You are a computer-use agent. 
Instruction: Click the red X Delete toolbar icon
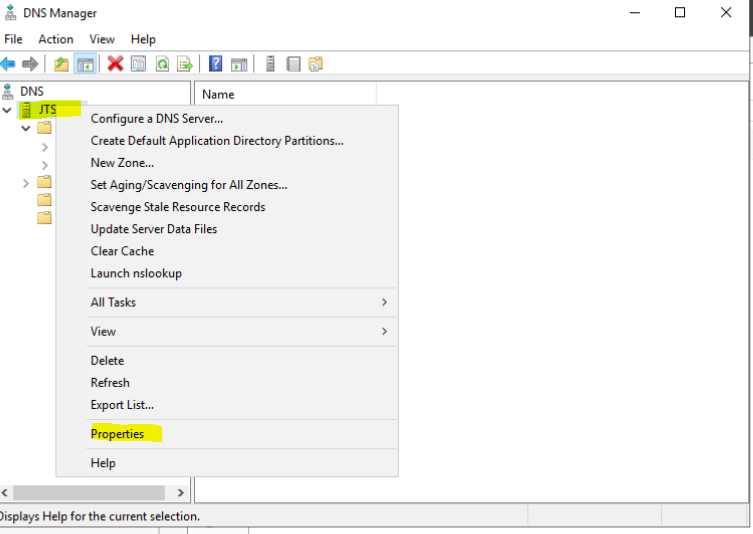[115, 63]
